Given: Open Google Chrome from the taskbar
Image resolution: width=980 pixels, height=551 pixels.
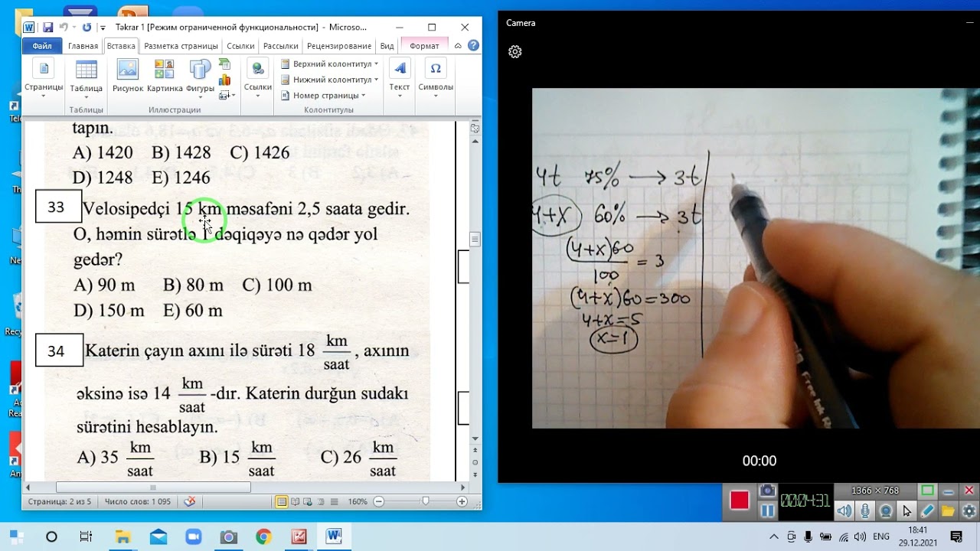Looking at the screenshot, I should pos(263,536).
